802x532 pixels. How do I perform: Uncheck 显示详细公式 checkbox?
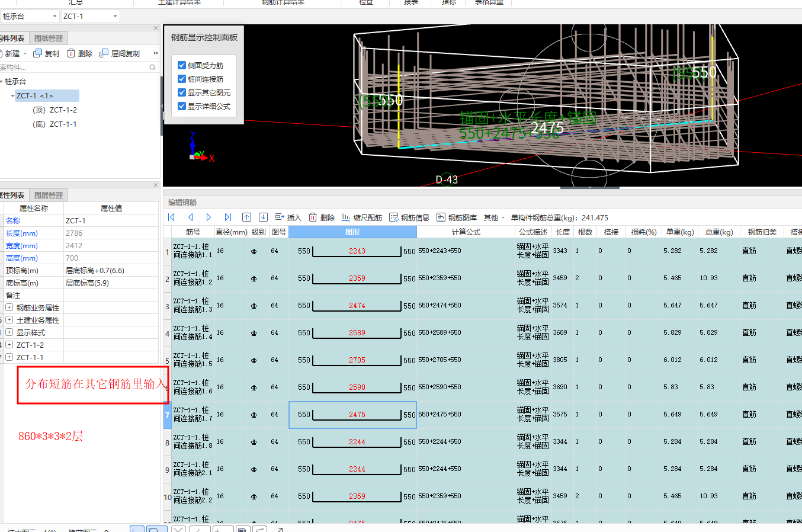pyautogui.click(x=182, y=106)
